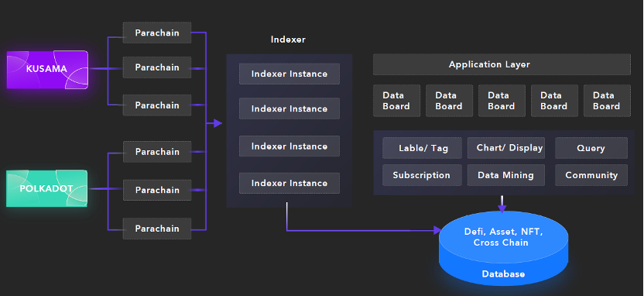Viewport: 644px width, 296px height.
Task: Click the Defi, Asset, NFT, Cross Chain text
Action: tap(504, 237)
